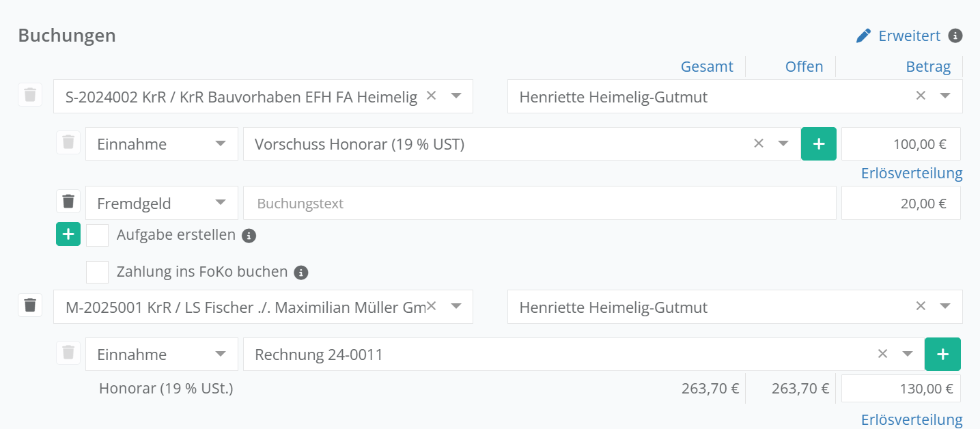Image resolution: width=980 pixels, height=429 pixels.
Task: Enable the Aufgabe erstellen checkbox
Action: pyautogui.click(x=98, y=235)
